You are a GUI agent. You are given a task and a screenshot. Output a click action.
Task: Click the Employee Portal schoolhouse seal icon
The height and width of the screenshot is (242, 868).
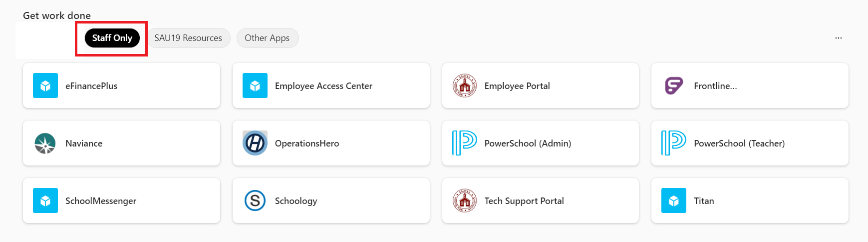(465, 85)
